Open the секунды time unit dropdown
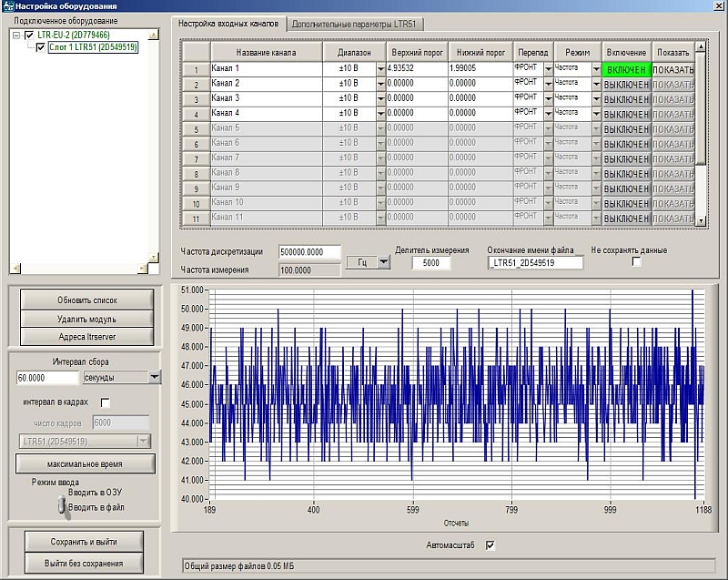Viewport: 728px width, 580px height. pos(155,377)
